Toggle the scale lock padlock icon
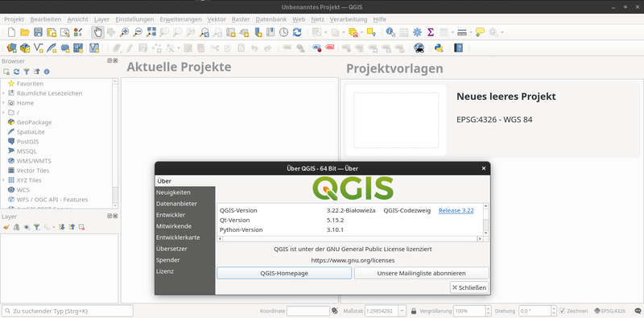This screenshot has width=644, height=318. tap(414, 311)
